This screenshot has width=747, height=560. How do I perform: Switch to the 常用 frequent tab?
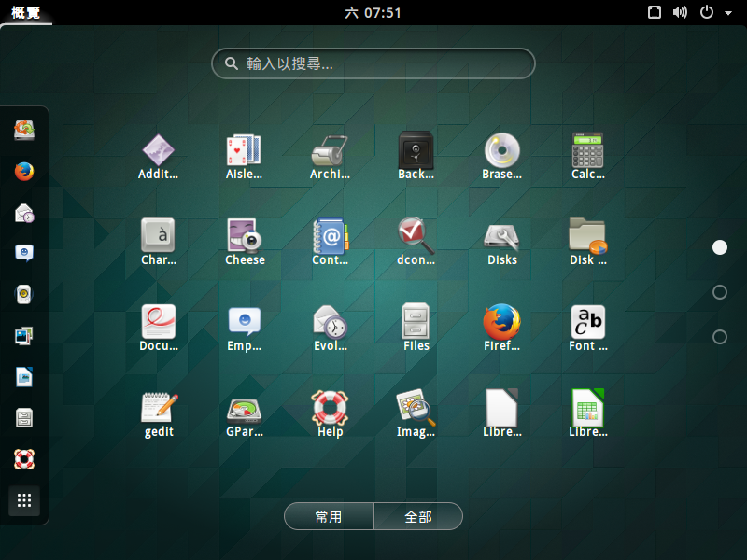pos(329,516)
